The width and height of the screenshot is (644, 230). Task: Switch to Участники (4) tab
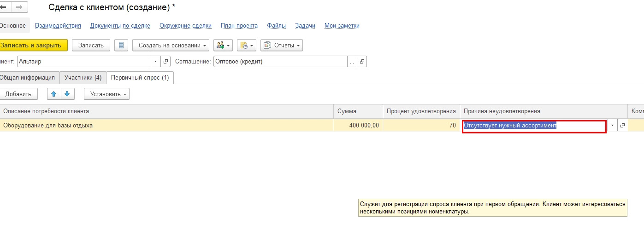[x=83, y=78]
